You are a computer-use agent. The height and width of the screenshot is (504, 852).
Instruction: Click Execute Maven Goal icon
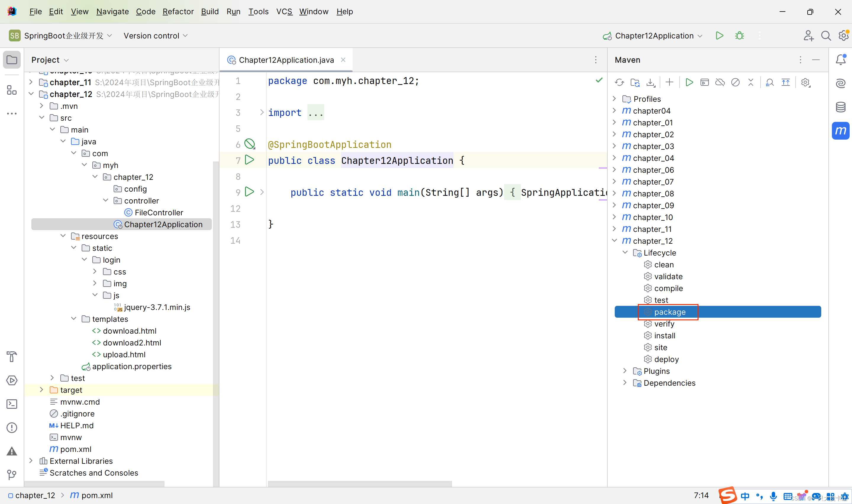[x=705, y=83]
